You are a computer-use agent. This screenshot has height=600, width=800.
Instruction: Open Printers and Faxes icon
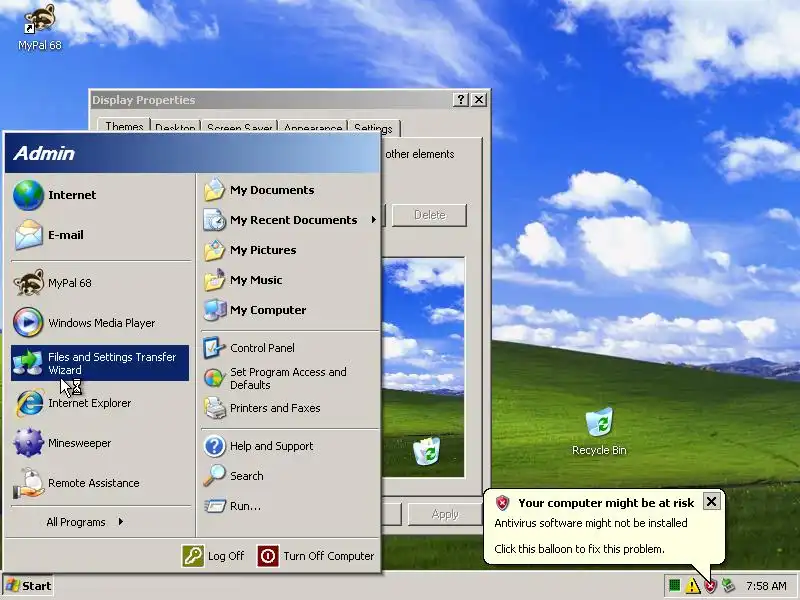(x=214, y=408)
